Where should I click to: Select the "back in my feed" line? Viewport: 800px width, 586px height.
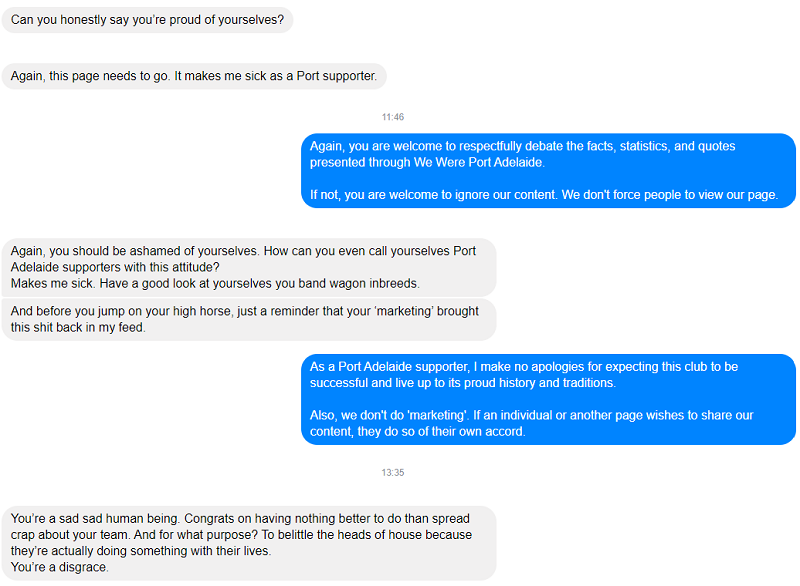pyautogui.click(x=78, y=328)
